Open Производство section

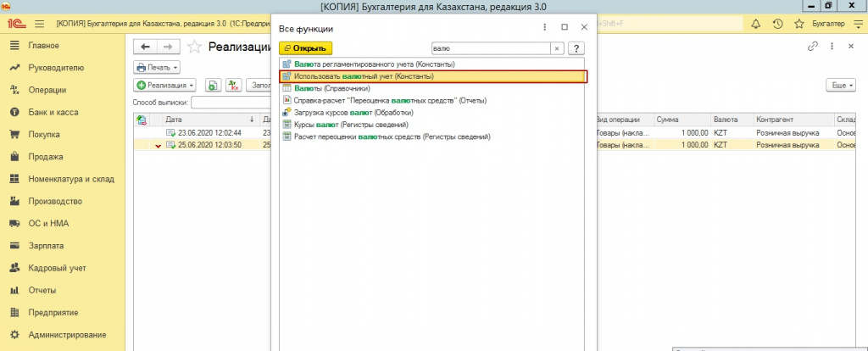(55, 201)
